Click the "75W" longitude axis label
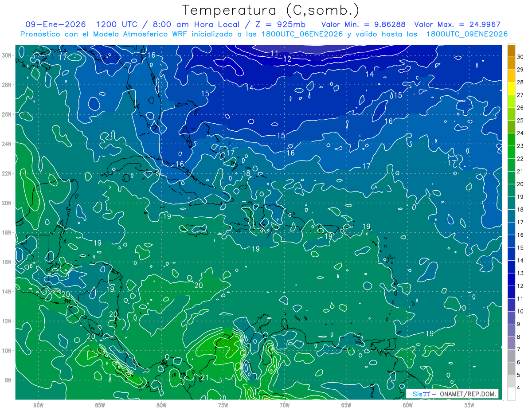This screenshot has height=411, width=532. pyautogui.click(x=223, y=405)
